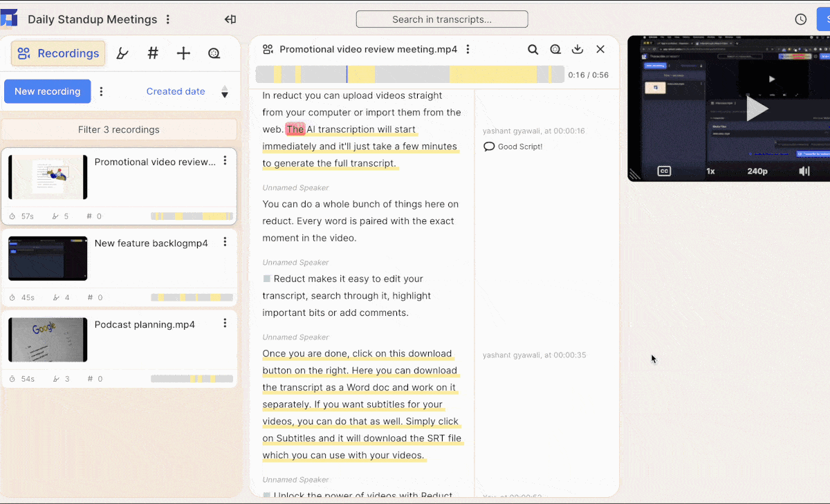Click Podcast planning highlight bar
This screenshot has height=504, width=830.
coord(192,379)
